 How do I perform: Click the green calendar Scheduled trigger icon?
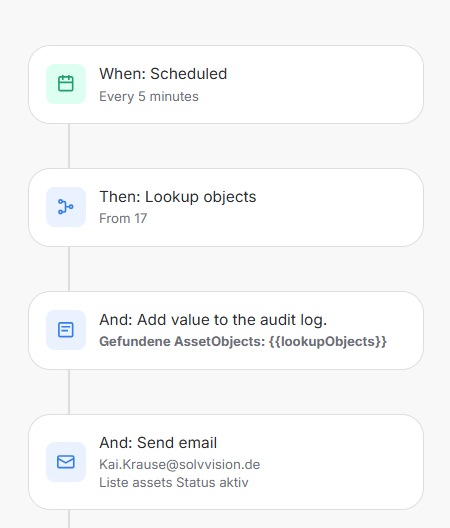tap(66, 84)
